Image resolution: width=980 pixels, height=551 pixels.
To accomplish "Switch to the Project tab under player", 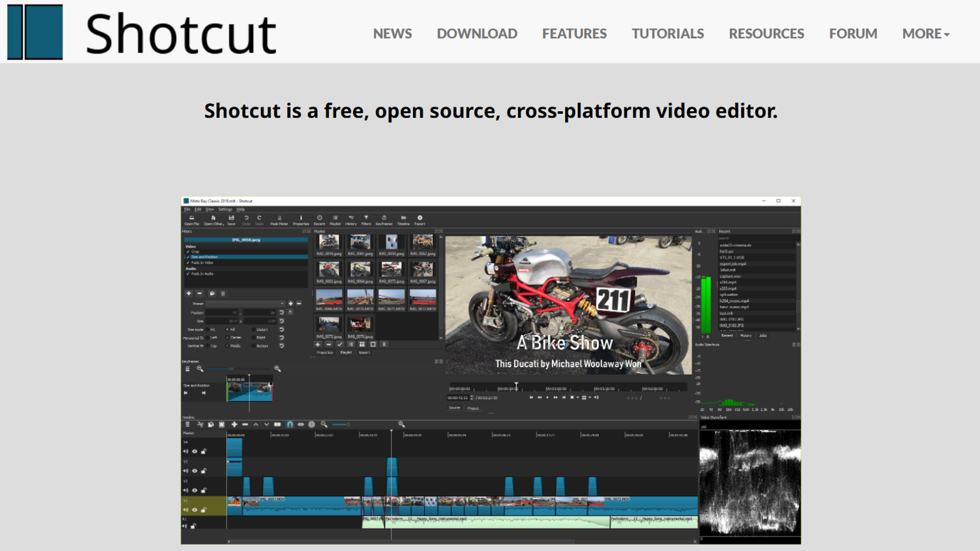I will pos(473,408).
